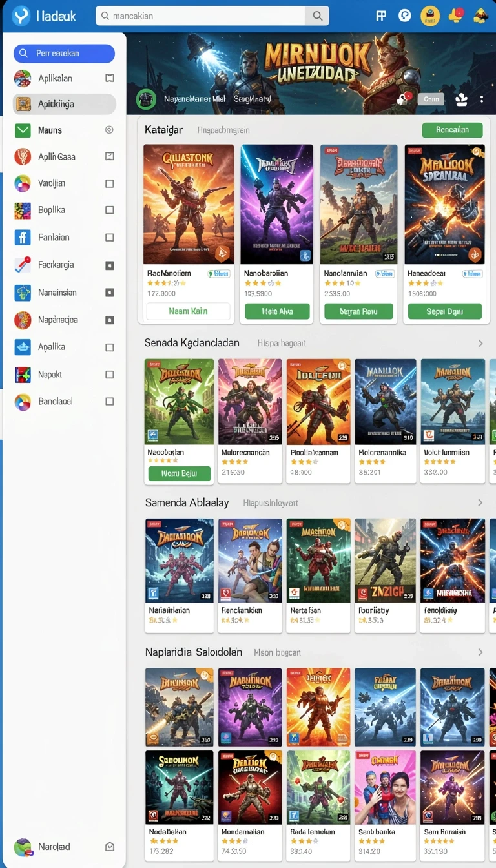496x868 pixels.
Task: Click the green Mete Alva button
Action: point(277,311)
